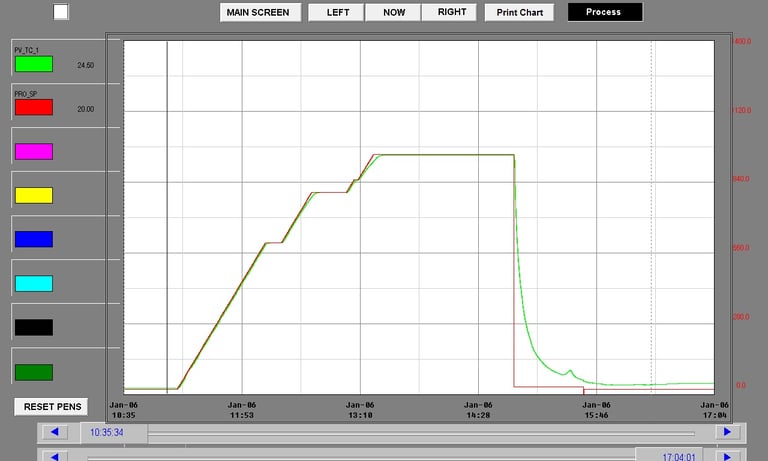Click the Print Chart button
The image size is (768, 461).
519,12
